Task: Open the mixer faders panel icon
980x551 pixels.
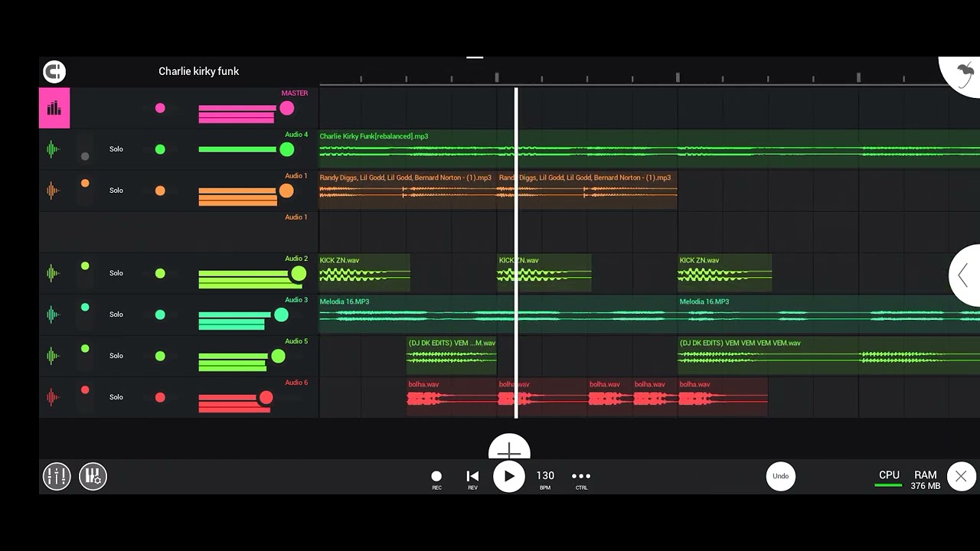Action: click(x=57, y=477)
